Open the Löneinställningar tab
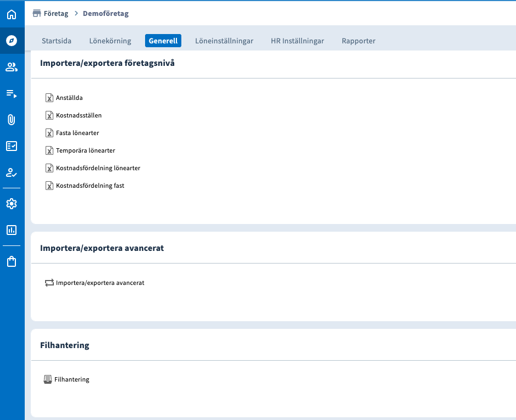The width and height of the screenshot is (516, 420). click(x=224, y=41)
